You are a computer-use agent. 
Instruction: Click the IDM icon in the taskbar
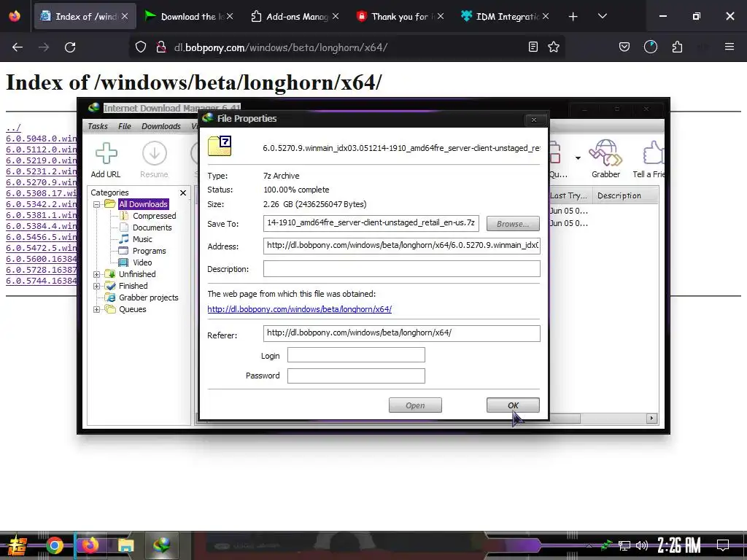161,545
